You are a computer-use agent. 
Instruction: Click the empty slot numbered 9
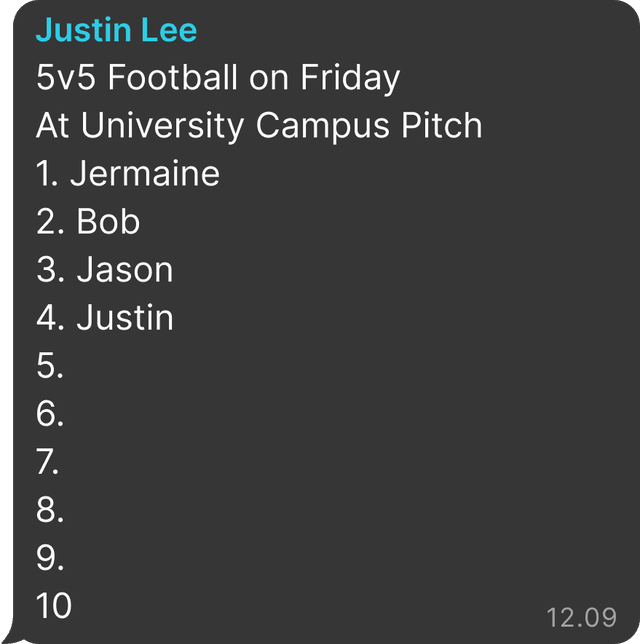[50, 558]
